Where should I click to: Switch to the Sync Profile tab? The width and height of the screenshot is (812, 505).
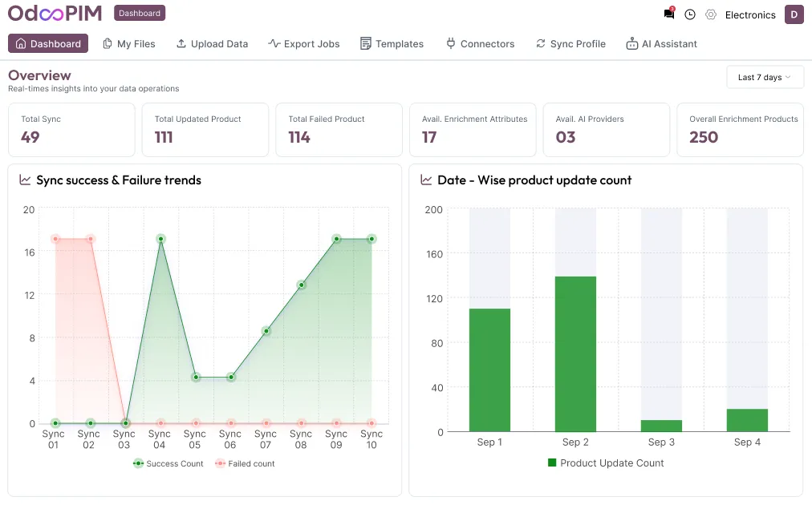[570, 44]
